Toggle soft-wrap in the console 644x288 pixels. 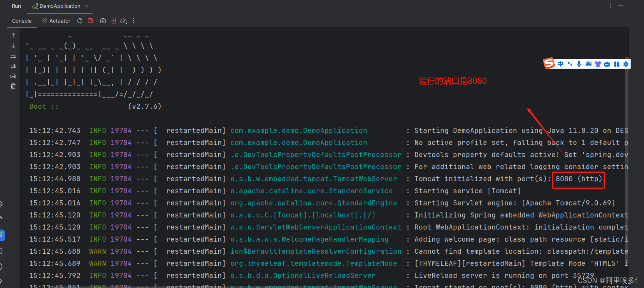pos(13,56)
